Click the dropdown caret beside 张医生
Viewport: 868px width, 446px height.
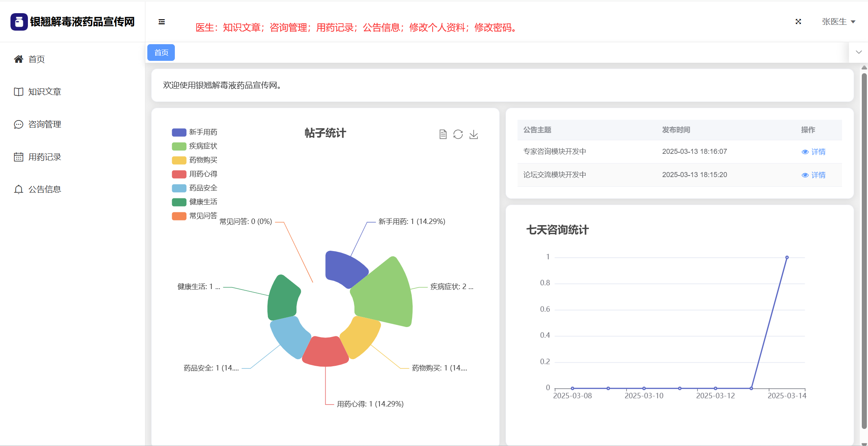(853, 22)
